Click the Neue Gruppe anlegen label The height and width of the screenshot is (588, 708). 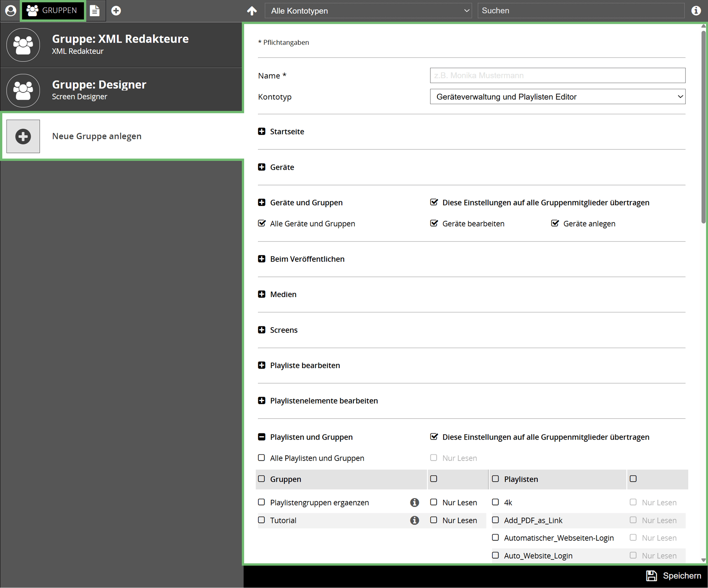97,136
